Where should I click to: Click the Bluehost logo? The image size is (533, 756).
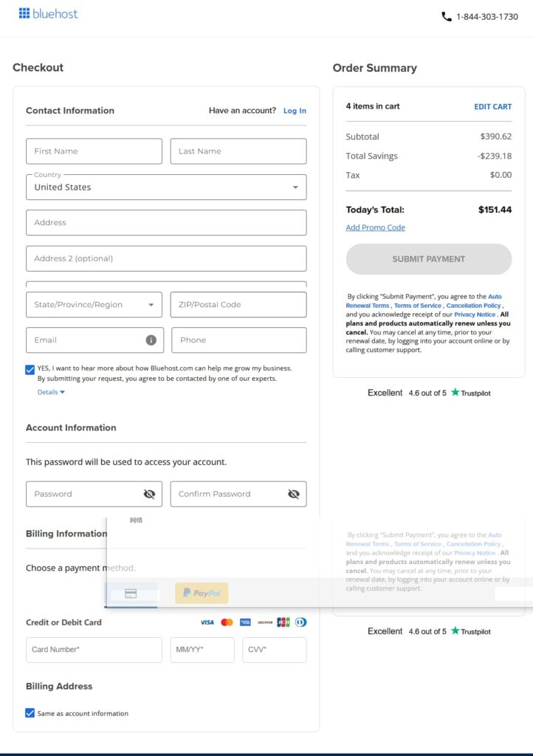click(48, 13)
